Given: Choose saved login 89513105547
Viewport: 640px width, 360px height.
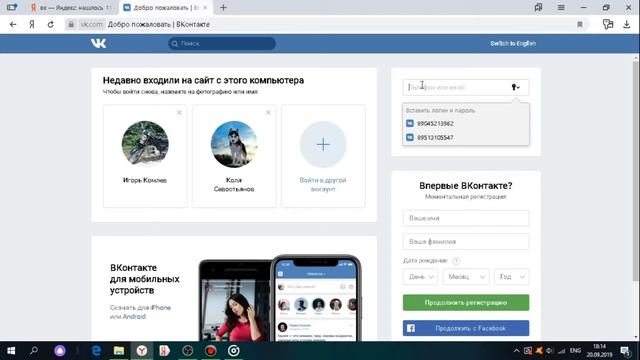Looking at the screenshot, I should pyautogui.click(x=466, y=138).
